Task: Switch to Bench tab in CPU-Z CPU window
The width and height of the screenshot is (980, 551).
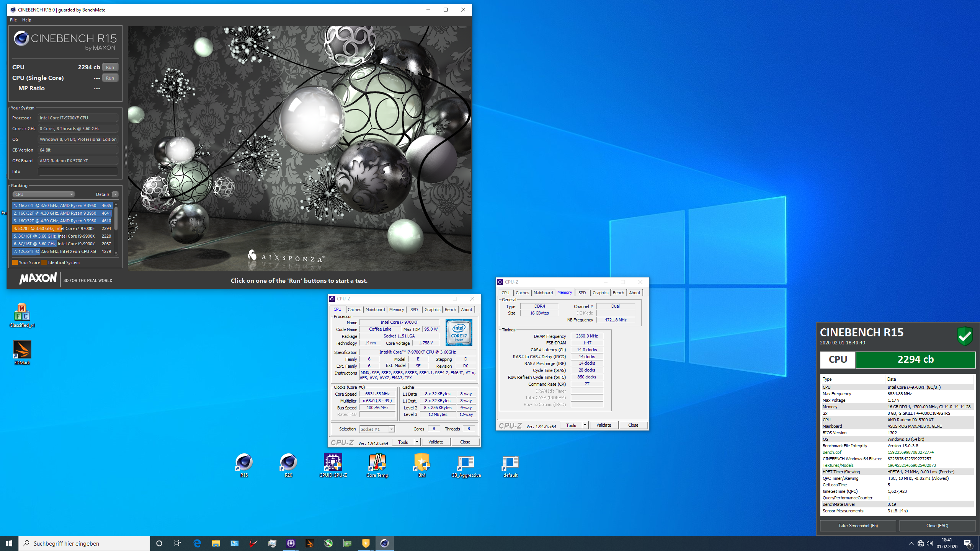Action: click(x=450, y=310)
